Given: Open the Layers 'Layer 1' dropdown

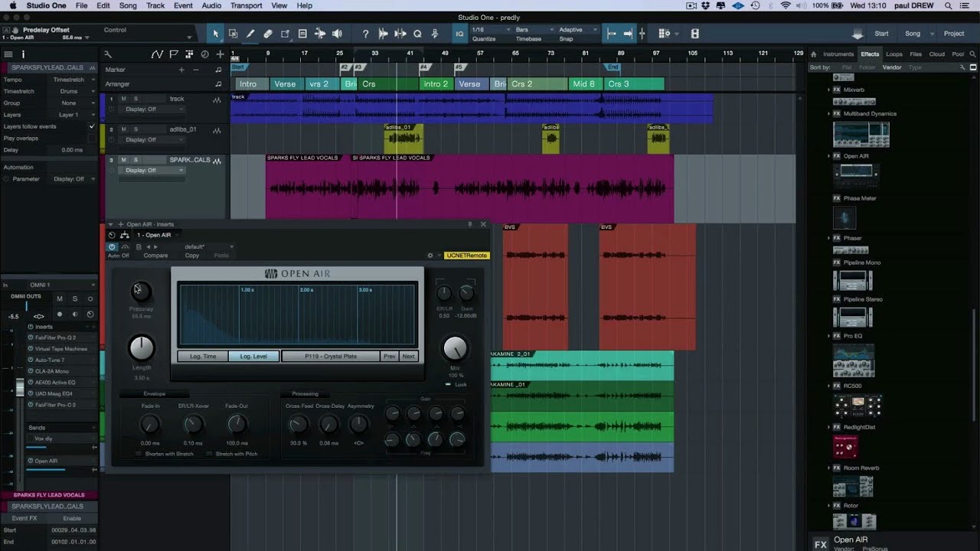Looking at the screenshot, I should click(71, 115).
